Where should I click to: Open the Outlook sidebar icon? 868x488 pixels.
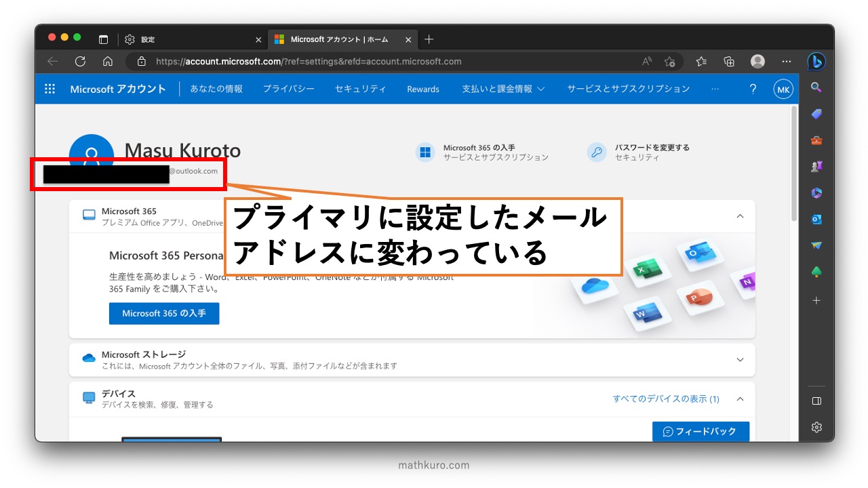[816, 220]
